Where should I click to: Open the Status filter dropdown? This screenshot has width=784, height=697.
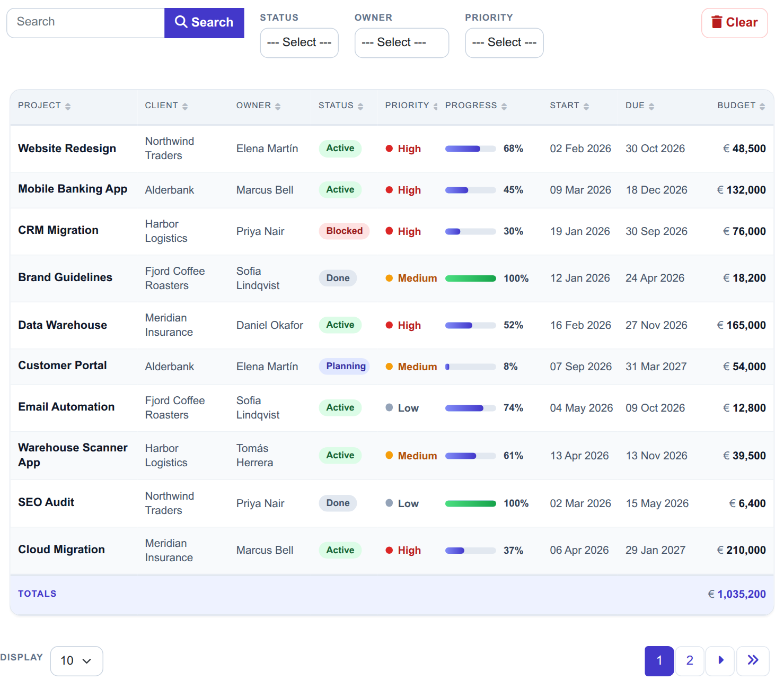pos(299,43)
